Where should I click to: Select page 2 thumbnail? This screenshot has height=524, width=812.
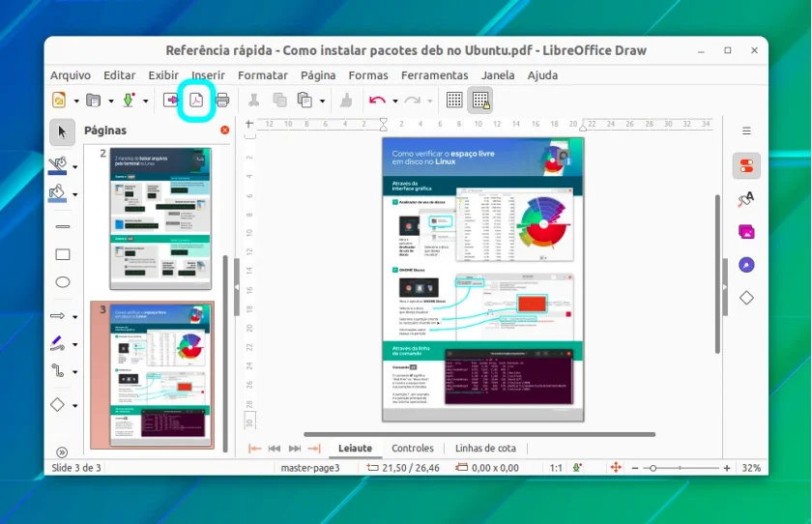coord(160,218)
